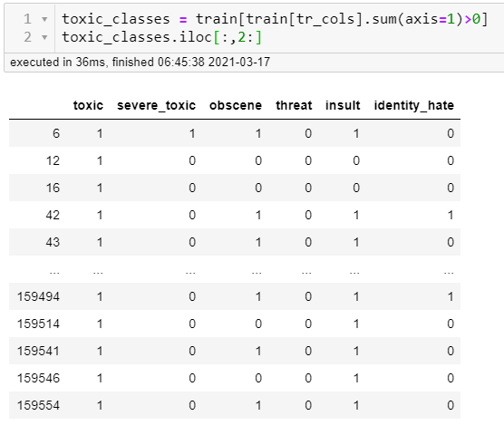Image resolution: width=504 pixels, height=435 pixels.
Task: Click insult value in row 159514
Action: 356,324
